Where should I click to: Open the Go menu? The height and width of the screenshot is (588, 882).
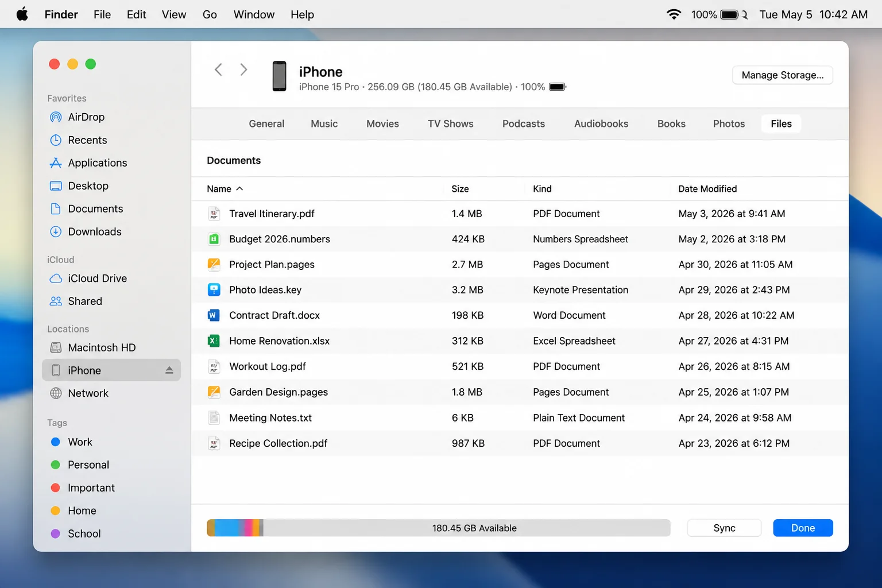pyautogui.click(x=210, y=14)
